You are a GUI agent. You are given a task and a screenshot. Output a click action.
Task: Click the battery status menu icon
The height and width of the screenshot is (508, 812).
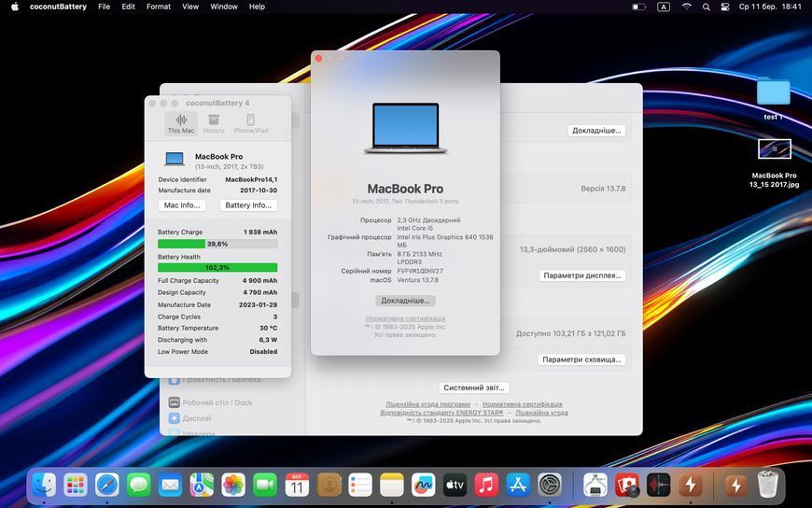(x=639, y=7)
